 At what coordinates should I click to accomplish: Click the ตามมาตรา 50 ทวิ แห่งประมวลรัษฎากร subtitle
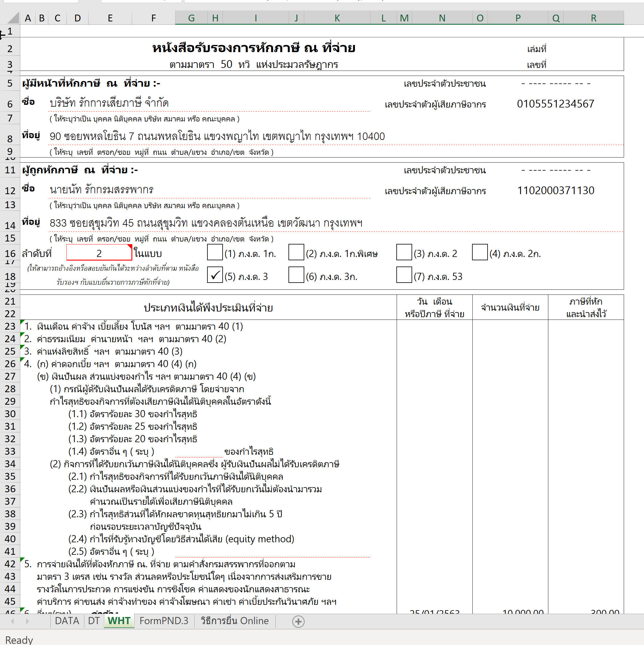coord(254,64)
